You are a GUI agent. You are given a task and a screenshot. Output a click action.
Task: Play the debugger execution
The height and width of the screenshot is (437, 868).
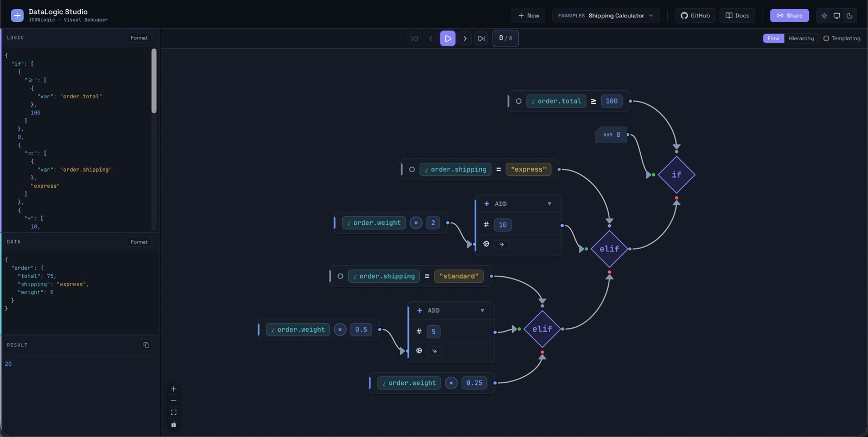tap(448, 39)
